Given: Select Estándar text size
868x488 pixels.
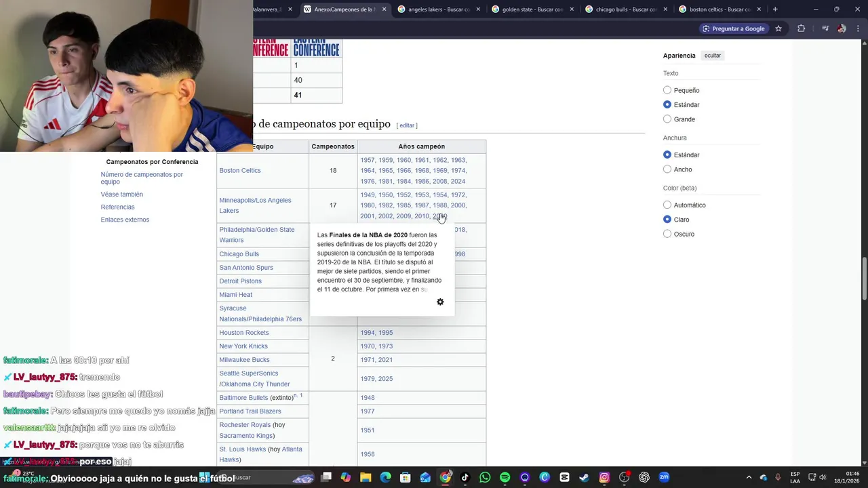Looking at the screenshot, I should 667,104.
